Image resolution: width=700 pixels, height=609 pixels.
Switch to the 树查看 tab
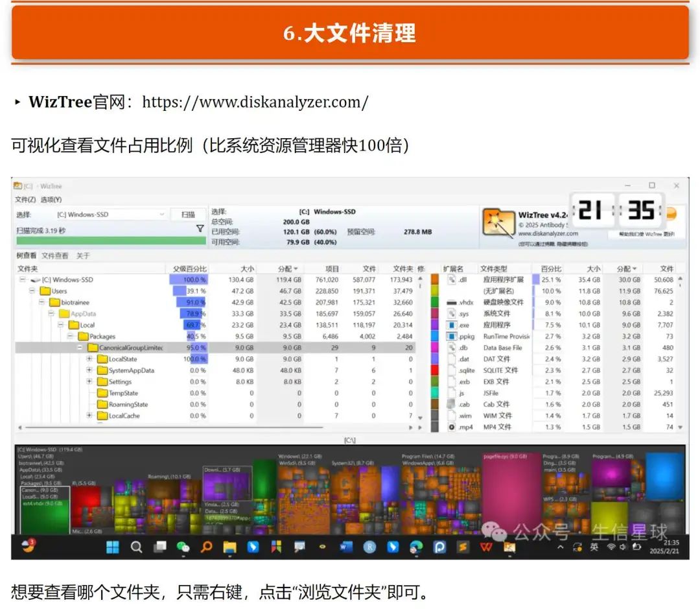click(27, 256)
